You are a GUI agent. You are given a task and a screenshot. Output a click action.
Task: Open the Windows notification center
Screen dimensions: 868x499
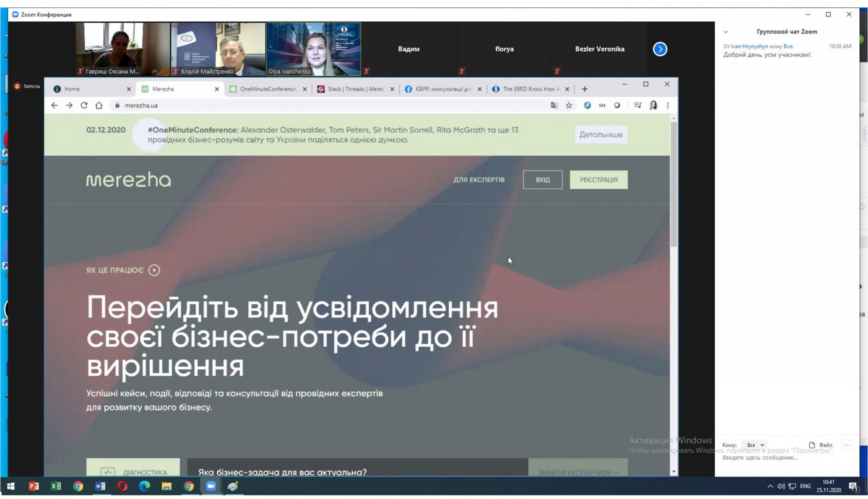coord(853,487)
